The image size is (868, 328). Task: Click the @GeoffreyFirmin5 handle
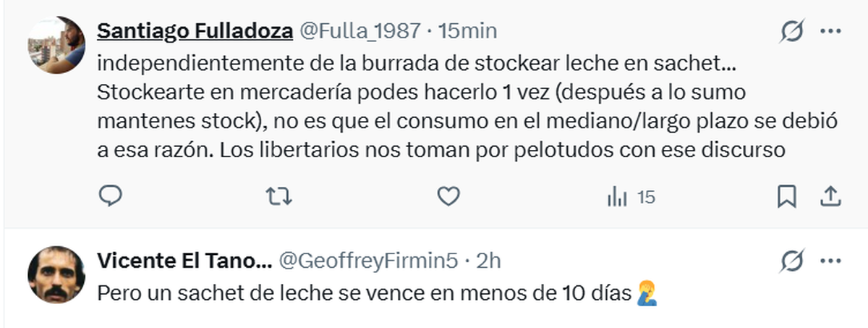tap(368, 261)
